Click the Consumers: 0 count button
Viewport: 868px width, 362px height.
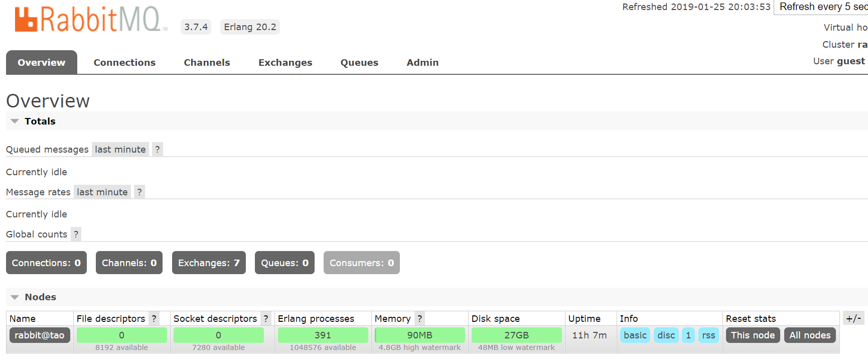[x=361, y=263]
